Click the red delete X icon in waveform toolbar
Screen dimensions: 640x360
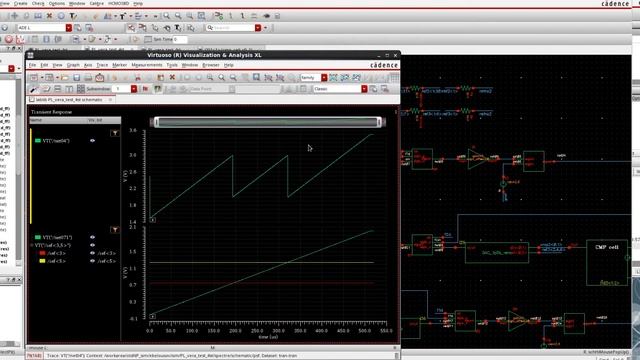click(x=172, y=77)
